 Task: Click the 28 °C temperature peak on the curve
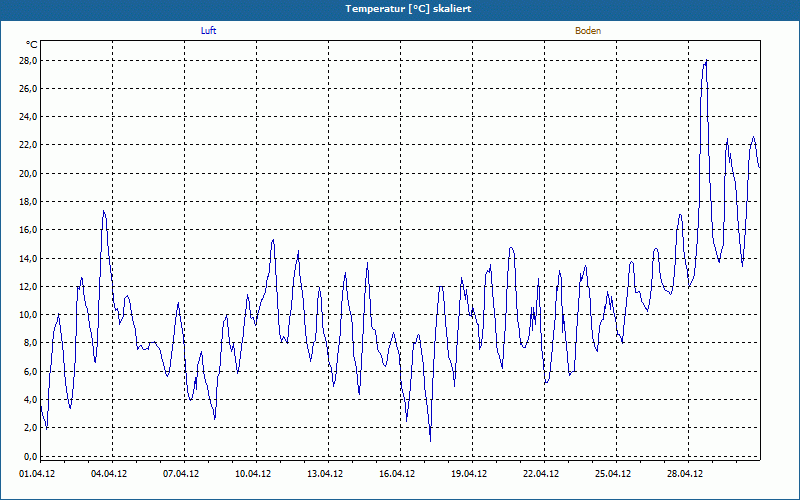[706, 61]
